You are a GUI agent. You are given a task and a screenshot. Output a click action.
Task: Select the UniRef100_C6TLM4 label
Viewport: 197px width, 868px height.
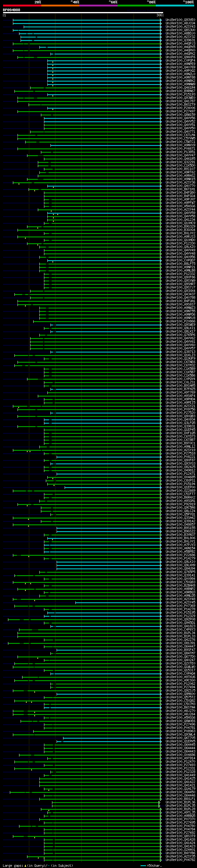tap(180, 135)
